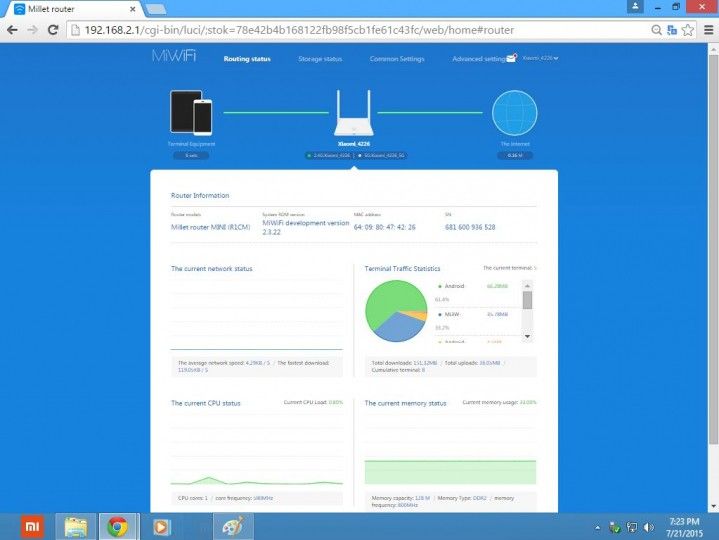This screenshot has height=540, width=719.
Task: Expand the Xiaomi_4226 account dropdown
Action: coord(541,58)
